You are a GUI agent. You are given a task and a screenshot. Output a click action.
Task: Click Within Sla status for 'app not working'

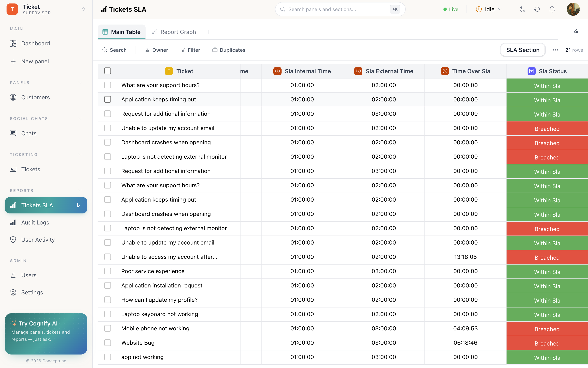point(547,358)
